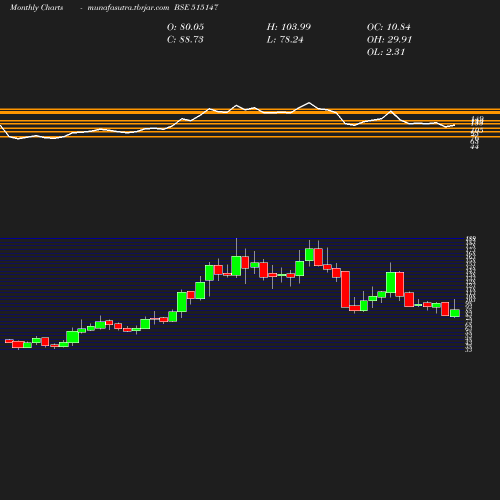This screenshot has height=500, width=500.
Task: Click the highest peak of the white indicator line
Action: point(309,103)
